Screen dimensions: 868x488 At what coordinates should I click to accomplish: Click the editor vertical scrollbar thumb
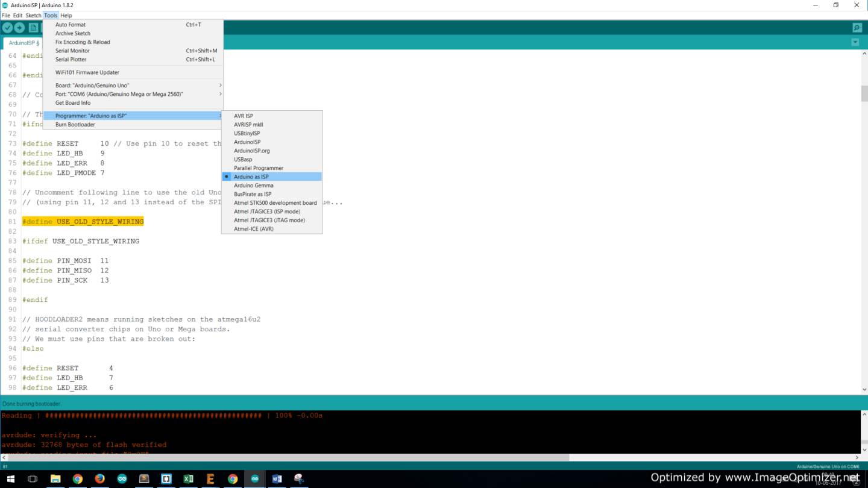pos(864,93)
